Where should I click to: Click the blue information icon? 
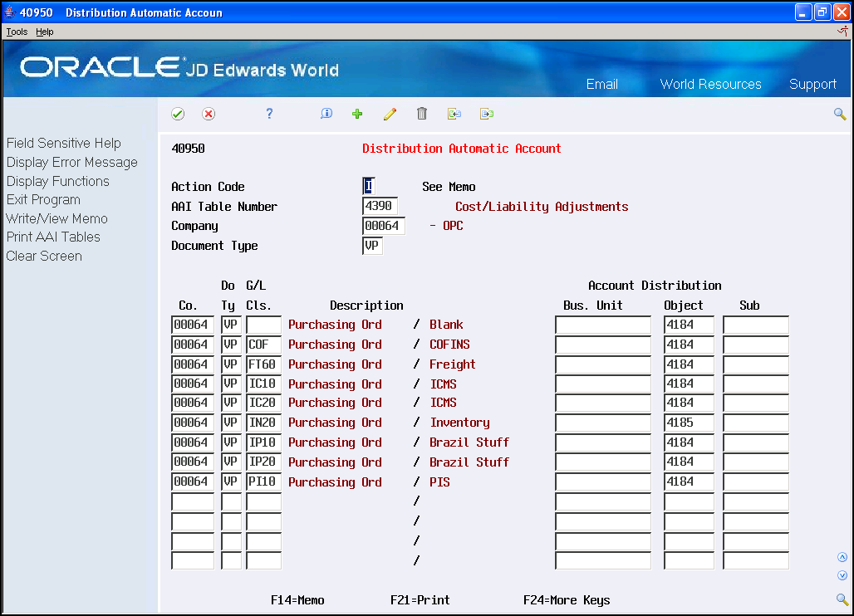[326, 113]
